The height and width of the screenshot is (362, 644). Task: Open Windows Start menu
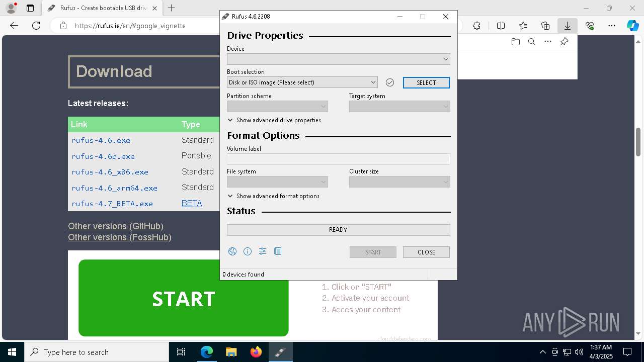click(x=12, y=352)
